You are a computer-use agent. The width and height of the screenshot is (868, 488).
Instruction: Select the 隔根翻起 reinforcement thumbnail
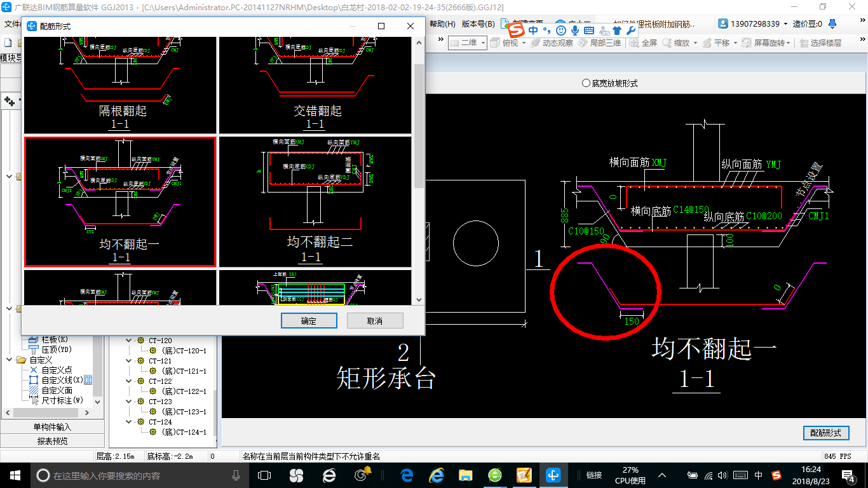tap(120, 84)
